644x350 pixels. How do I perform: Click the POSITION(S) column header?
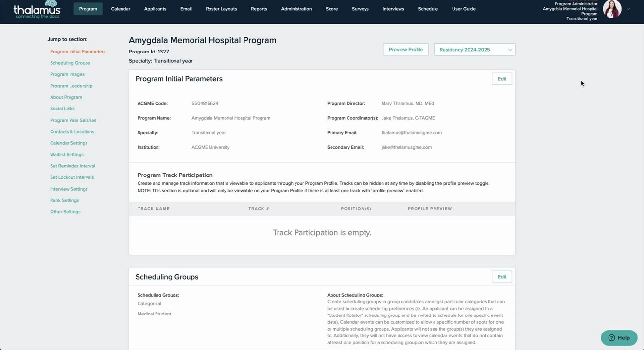point(356,209)
